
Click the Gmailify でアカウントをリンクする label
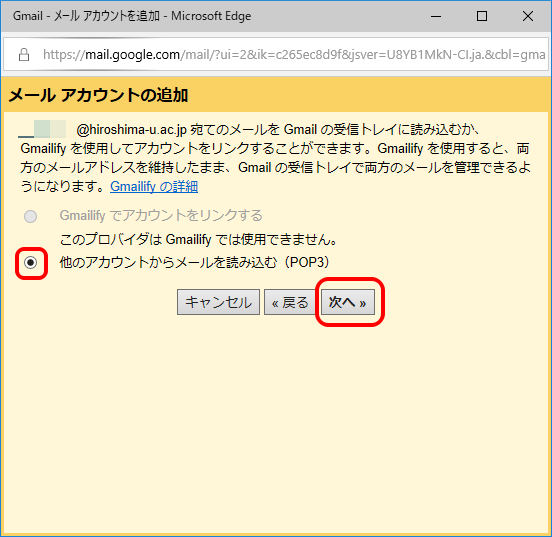(x=161, y=216)
